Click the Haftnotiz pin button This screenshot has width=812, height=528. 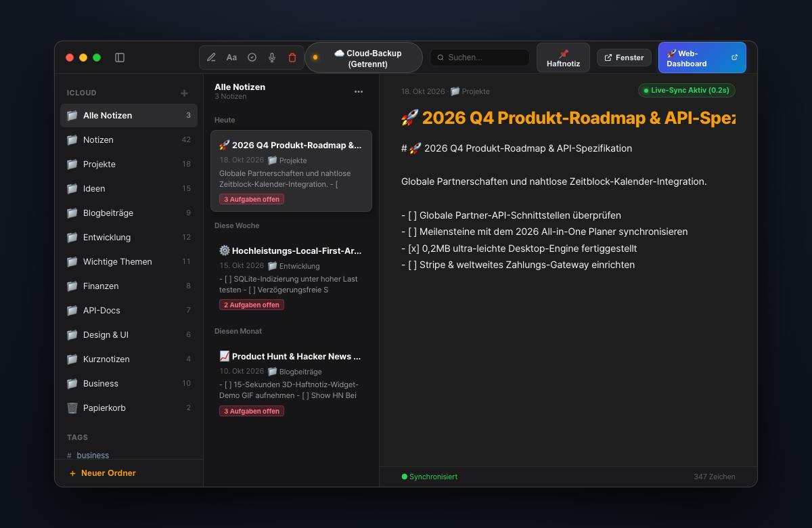coord(563,58)
